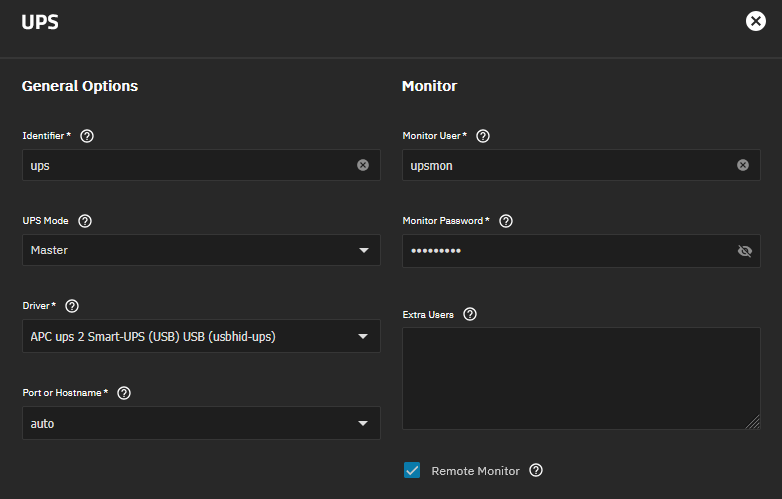Click the Remote Monitor label text
This screenshot has height=499, width=782.
[475, 471]
